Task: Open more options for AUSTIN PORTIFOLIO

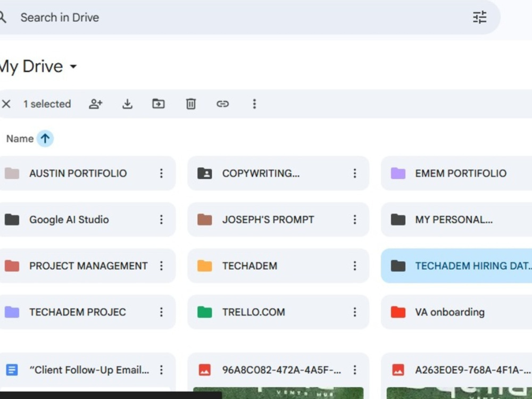Action: (x=162, y=173)
